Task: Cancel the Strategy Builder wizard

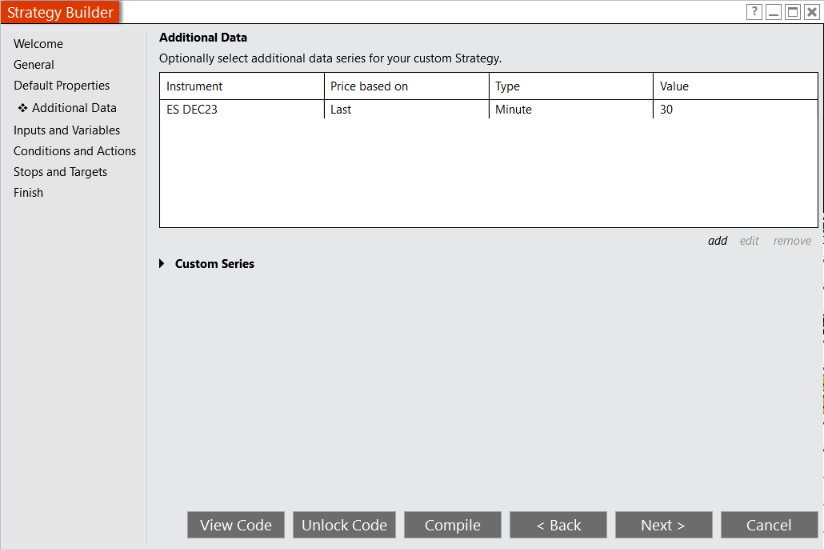Action: [769, 525]
